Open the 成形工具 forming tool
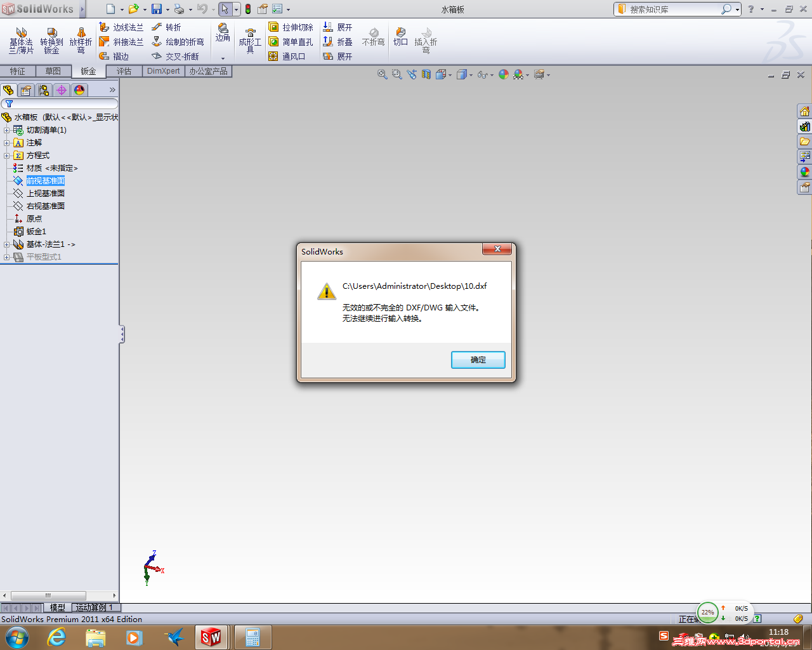The image size is (812, 650). coord(250,41)
